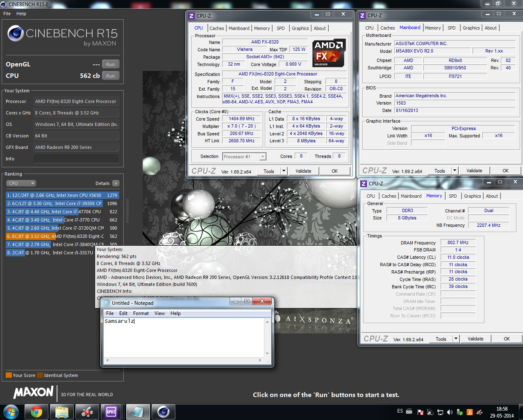Image resolution: width=523 pixels, height=420 pixels.
Task: Click the Action Center flag tray icon
Action: 421,412
